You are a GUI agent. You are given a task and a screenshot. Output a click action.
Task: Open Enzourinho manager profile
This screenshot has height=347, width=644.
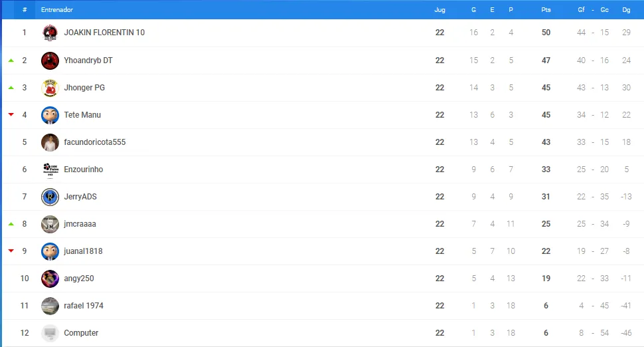84,170
